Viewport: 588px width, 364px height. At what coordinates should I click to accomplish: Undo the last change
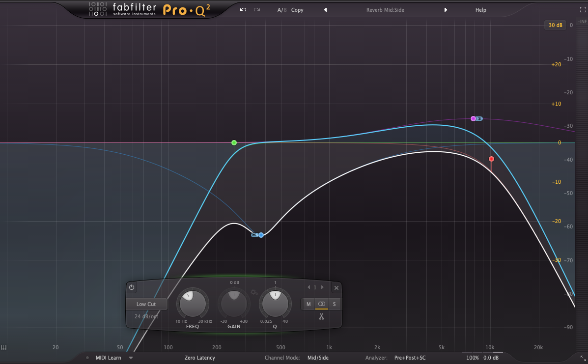tap(243, 10)
